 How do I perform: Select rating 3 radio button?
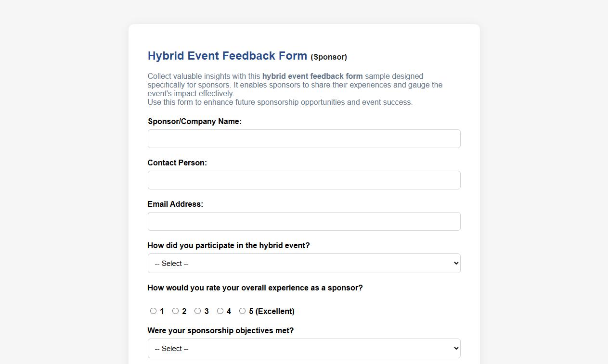(x=197, y=311)
